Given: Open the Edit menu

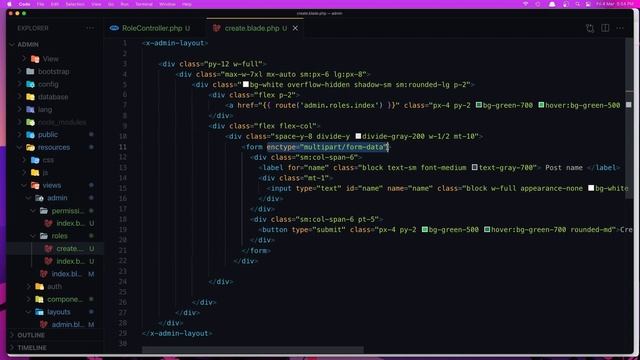Looking at the screenshot, I should 55,4.
